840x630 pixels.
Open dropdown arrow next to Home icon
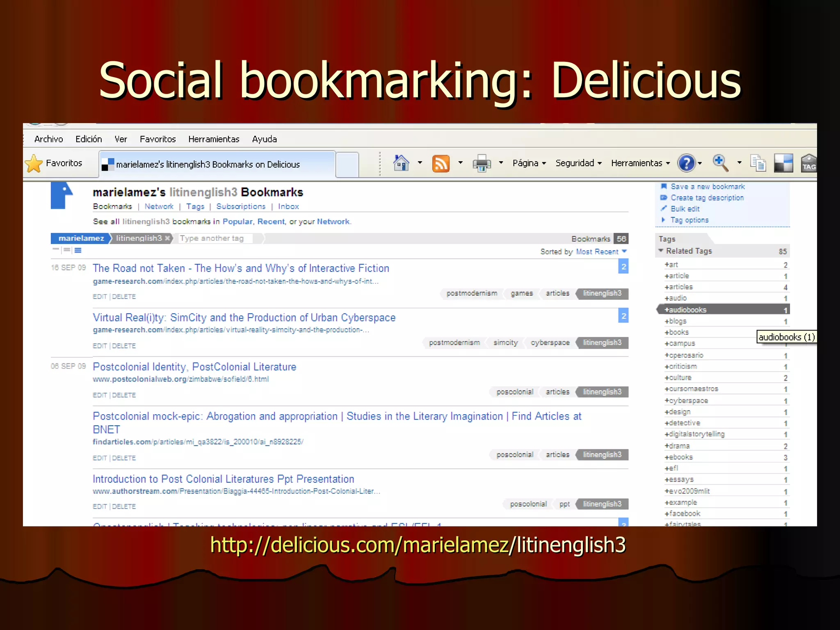[x=420, y=163]
